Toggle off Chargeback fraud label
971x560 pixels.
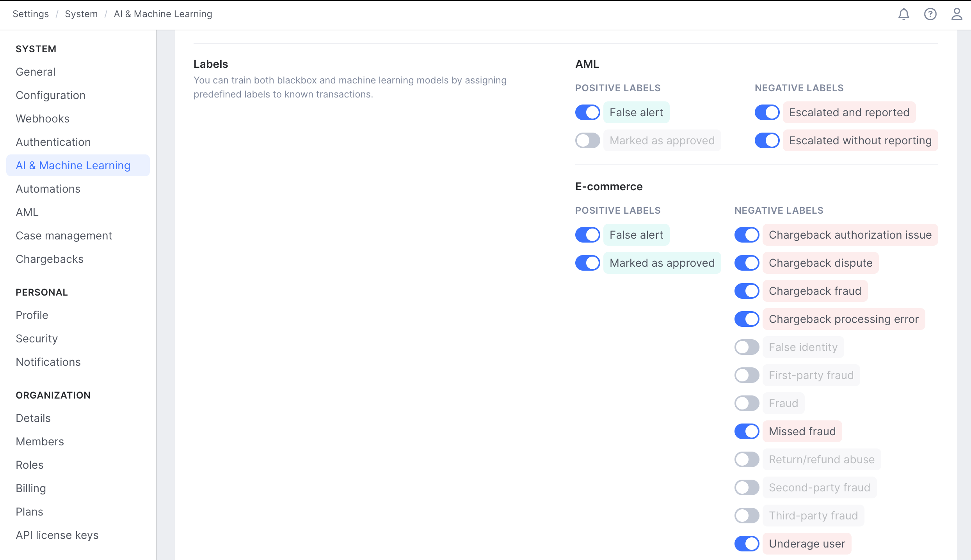[x=747, y=291]
